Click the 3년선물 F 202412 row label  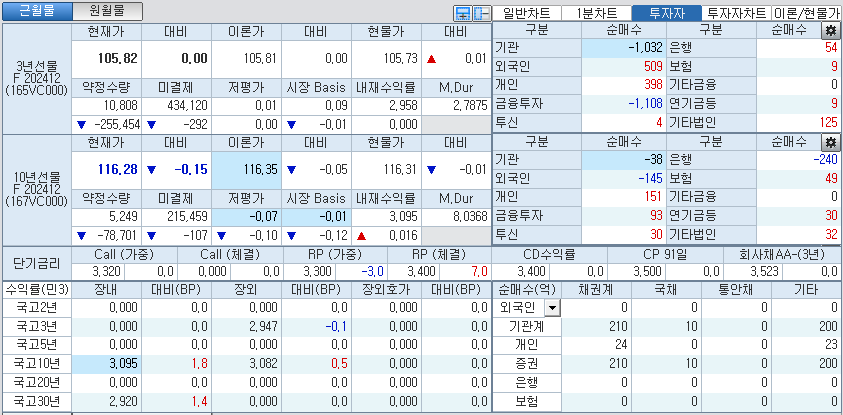pyautogui.click(x=37, y=78)
